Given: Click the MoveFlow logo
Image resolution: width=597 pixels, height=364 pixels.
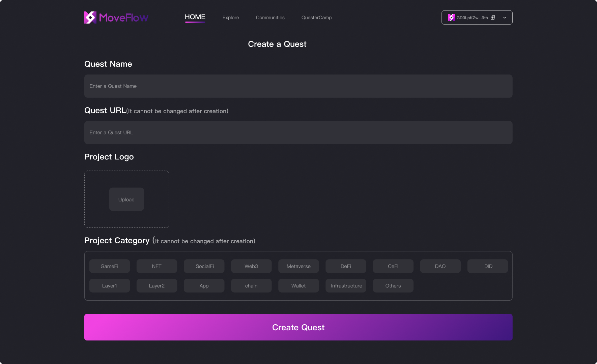Looking at the screenshot, I should click(x=116, y=18).
